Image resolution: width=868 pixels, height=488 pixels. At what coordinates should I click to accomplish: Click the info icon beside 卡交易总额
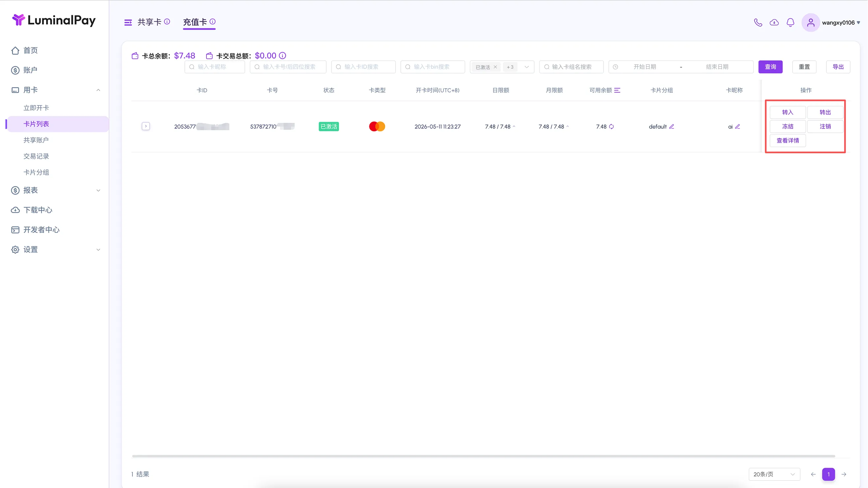pos(282,56)
